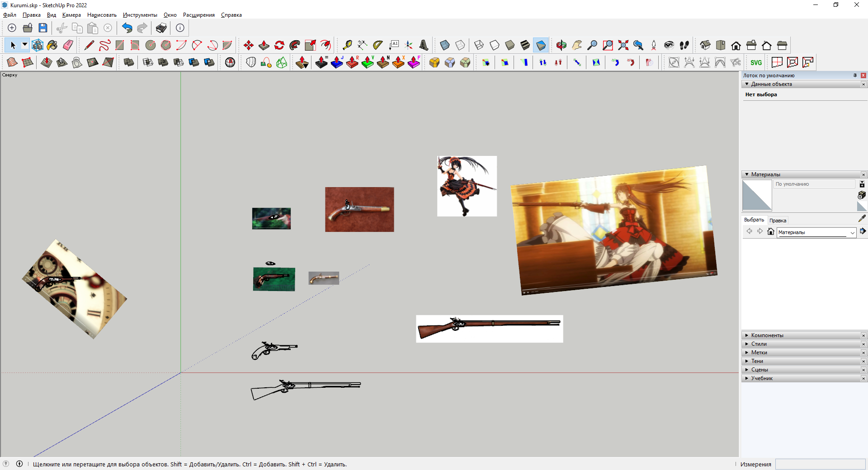Viewport: 868px width, 470px height.
Task: Activate the 3D Text tool
Action: tap(424, 45)
